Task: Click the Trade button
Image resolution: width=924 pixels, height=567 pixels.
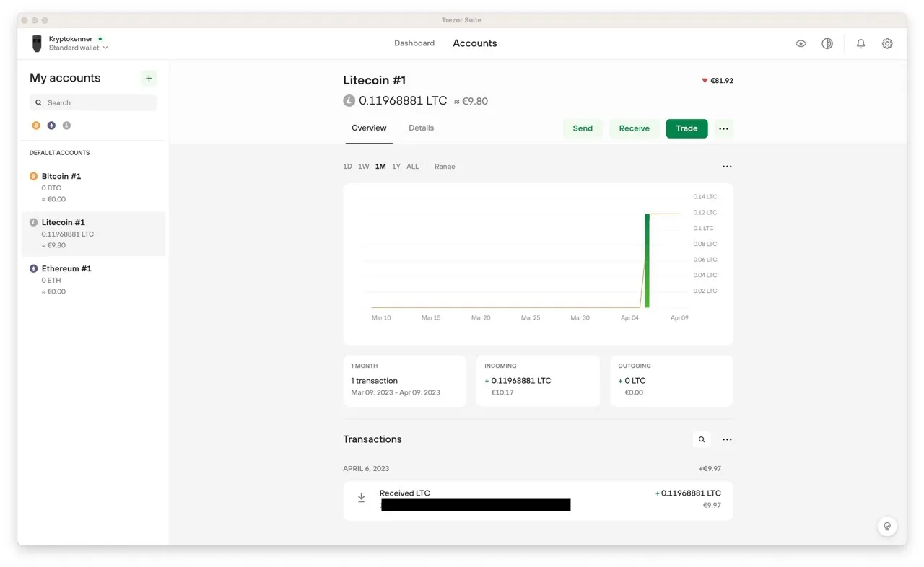Action: click(687, 128)
